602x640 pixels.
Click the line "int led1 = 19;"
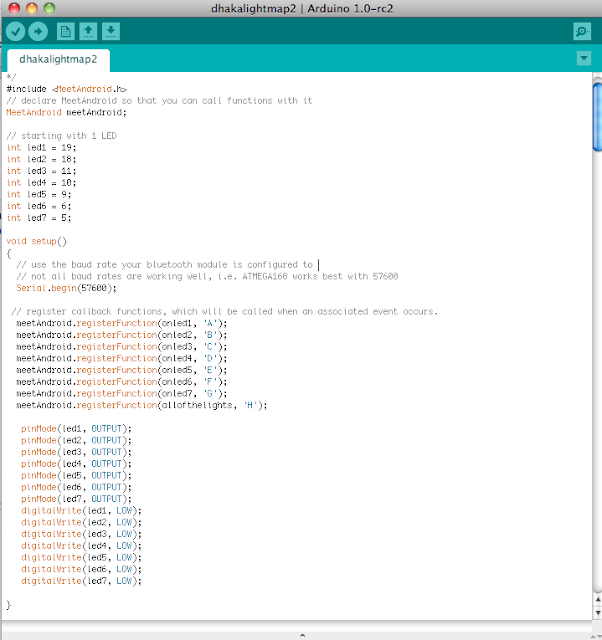tap(41, 147)
